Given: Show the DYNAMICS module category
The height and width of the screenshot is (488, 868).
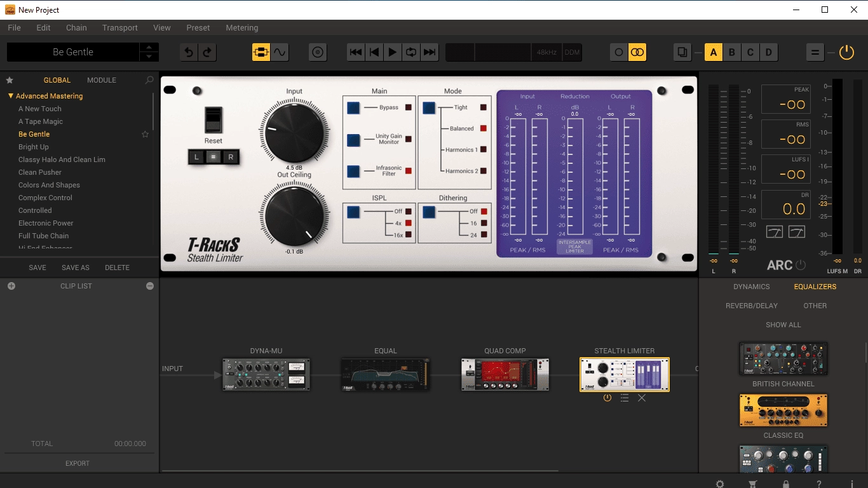Looking at the screenshot, I should (x=752, y=287).
